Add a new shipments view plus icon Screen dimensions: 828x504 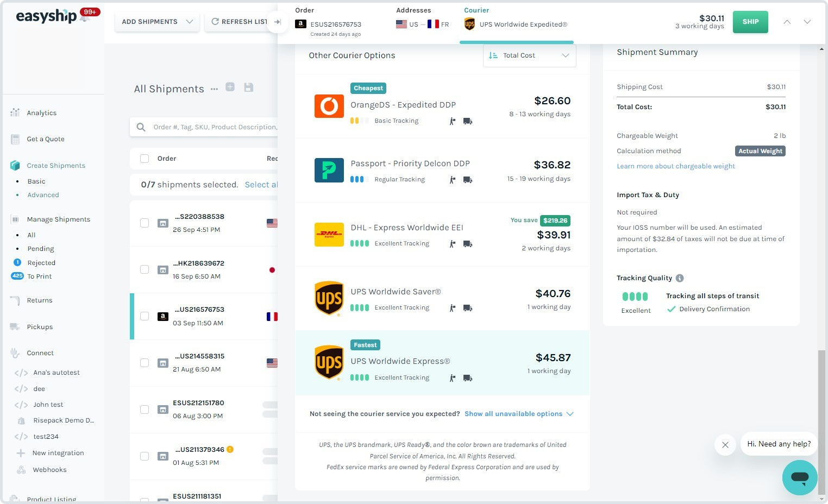click(x=230, y=87)
